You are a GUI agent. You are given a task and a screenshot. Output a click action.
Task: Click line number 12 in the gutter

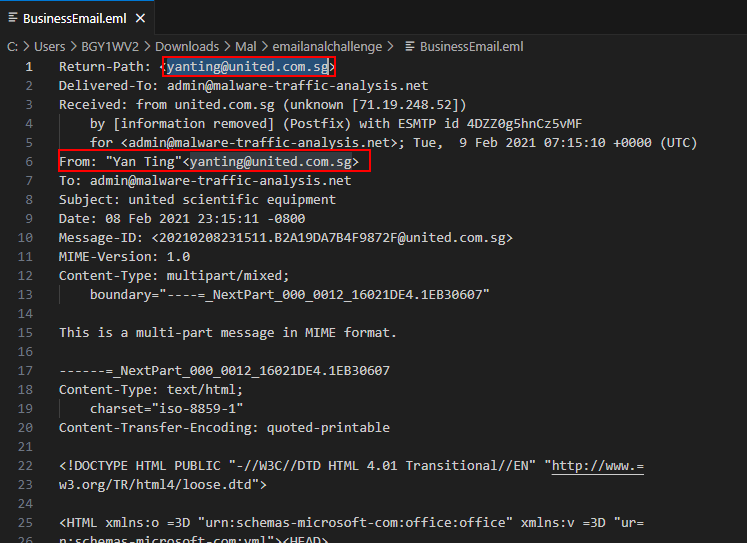(x=29, y=276)
